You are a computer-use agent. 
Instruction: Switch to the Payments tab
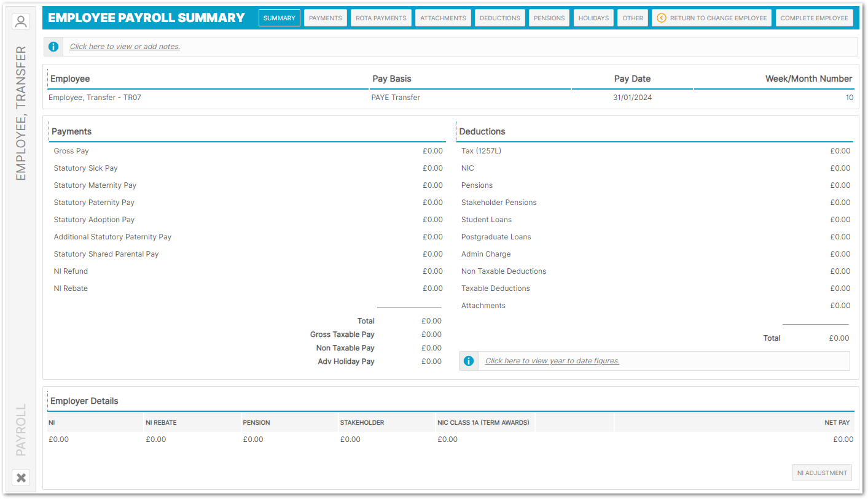(326, 18)
